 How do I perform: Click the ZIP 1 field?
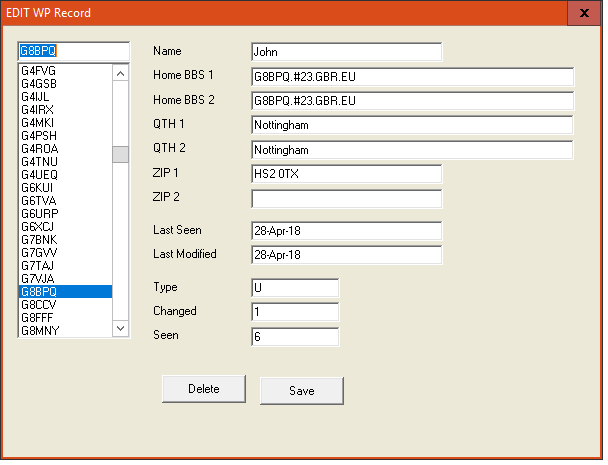pos(346,174)
